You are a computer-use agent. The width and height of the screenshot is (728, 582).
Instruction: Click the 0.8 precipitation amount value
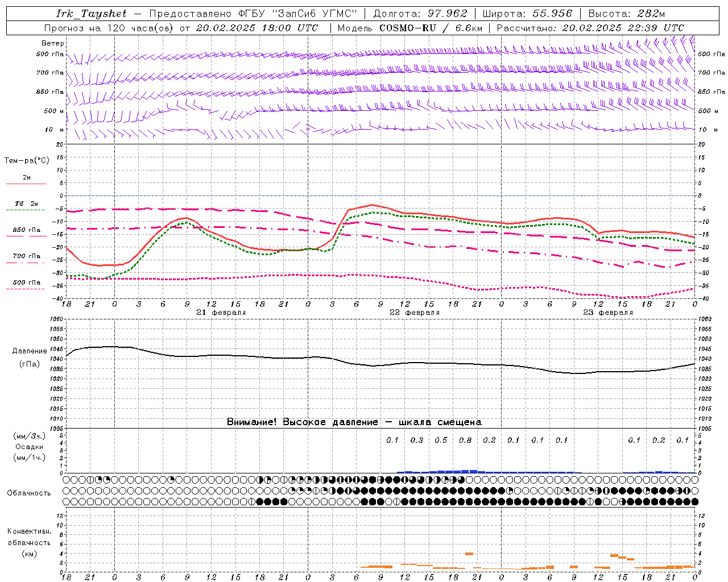click(465, 440)
